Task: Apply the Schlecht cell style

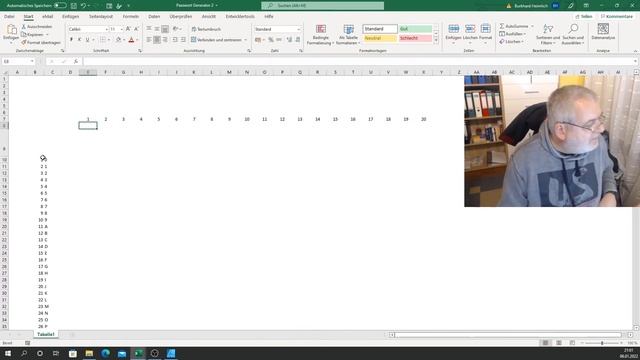Action: 415,38
